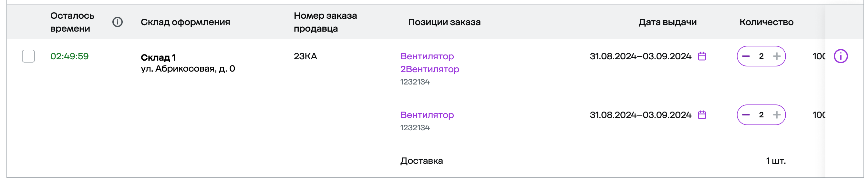Open calendar icon in second Вентилятор row

(702, 115)
